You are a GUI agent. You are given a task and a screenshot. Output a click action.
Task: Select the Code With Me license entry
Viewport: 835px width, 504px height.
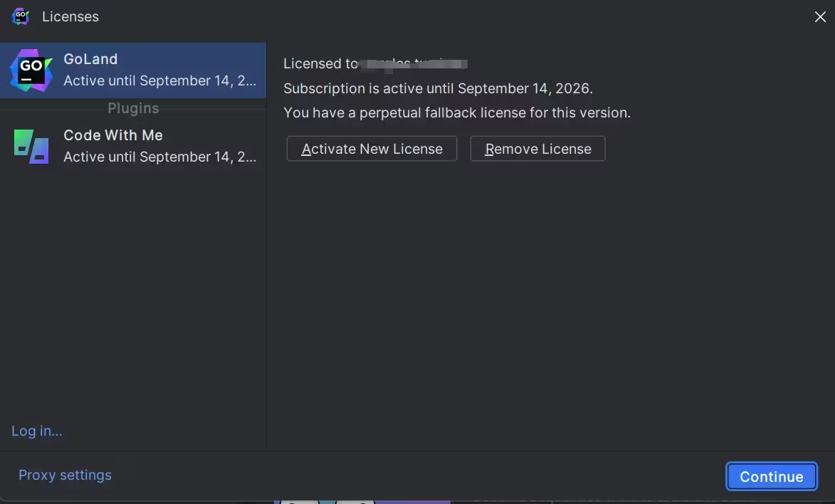pyautogui.click(x=133, y=146)
